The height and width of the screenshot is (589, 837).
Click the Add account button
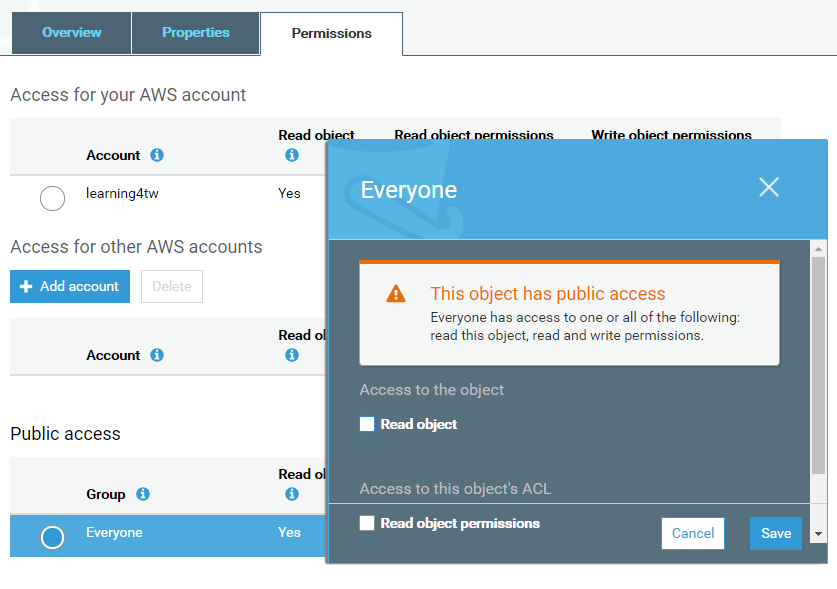tap(70, 286)
